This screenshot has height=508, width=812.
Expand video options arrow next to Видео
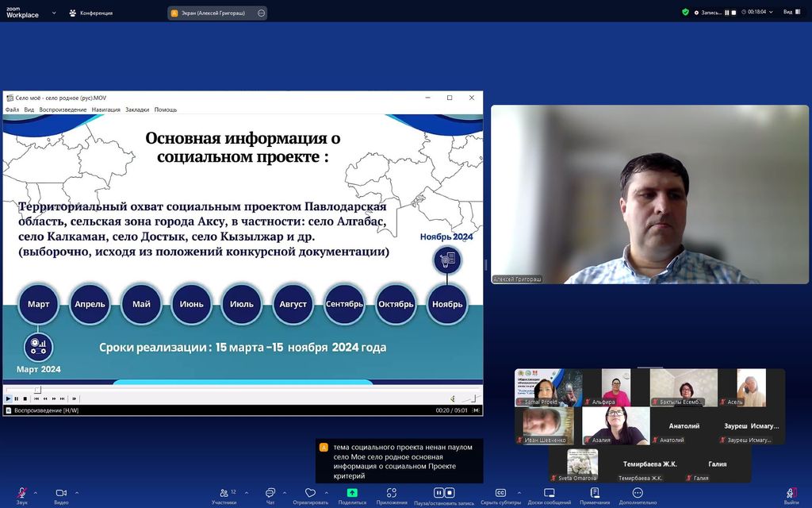click(x=77, y=492)
